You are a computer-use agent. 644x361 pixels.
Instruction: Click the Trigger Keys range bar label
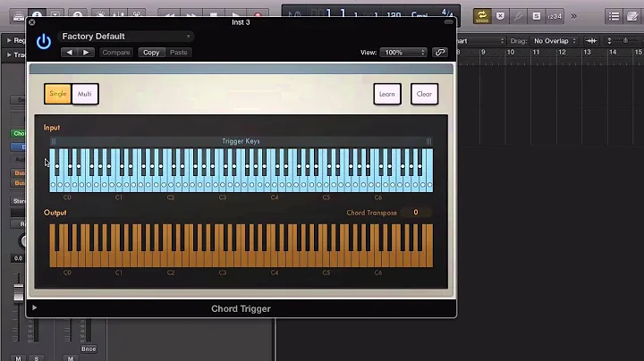click(x=241, y=141)
